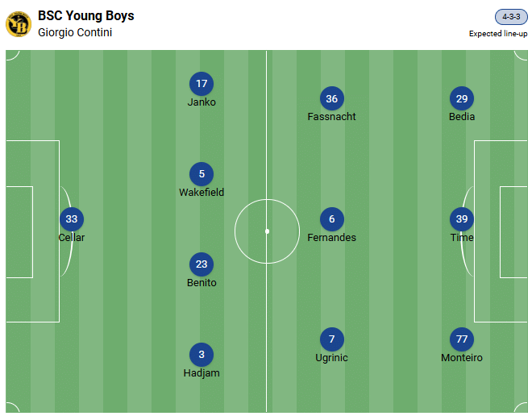Click Janko's number 17 player badge
Image resolution: width=532 pixels, height=416 pixels.
click(202, 84)
